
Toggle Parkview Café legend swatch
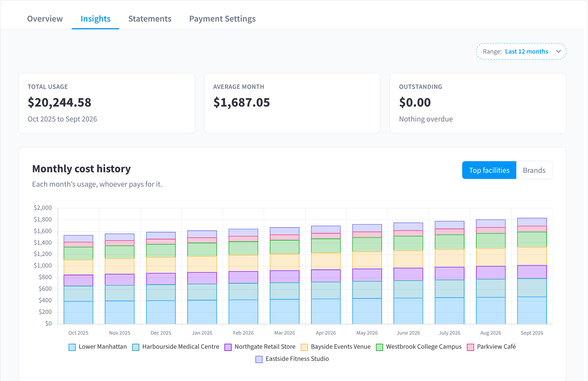click(471, 347)
